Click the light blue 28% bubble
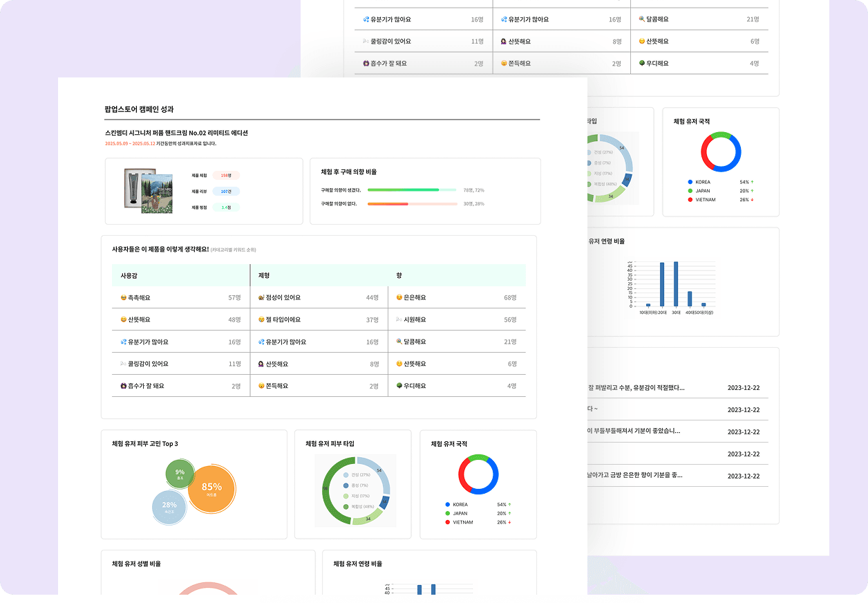Viewport: 868px width, 603px height. coord(169,507)
